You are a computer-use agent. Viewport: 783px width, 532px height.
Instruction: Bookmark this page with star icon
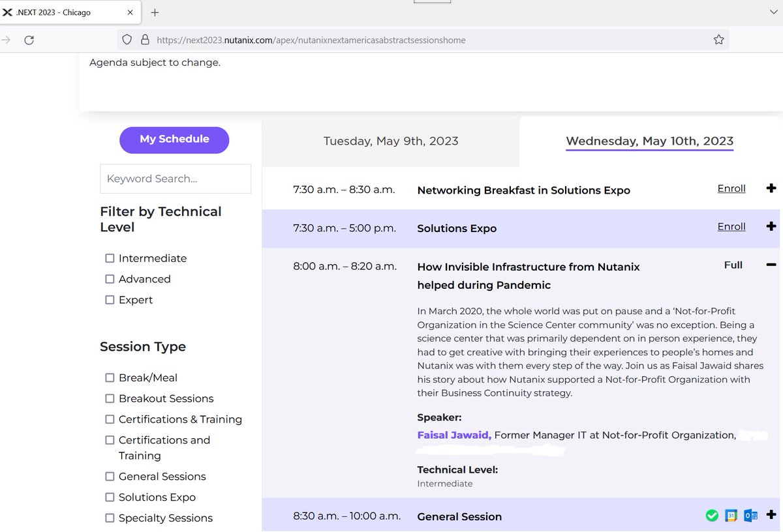click(x=718, y=40)
